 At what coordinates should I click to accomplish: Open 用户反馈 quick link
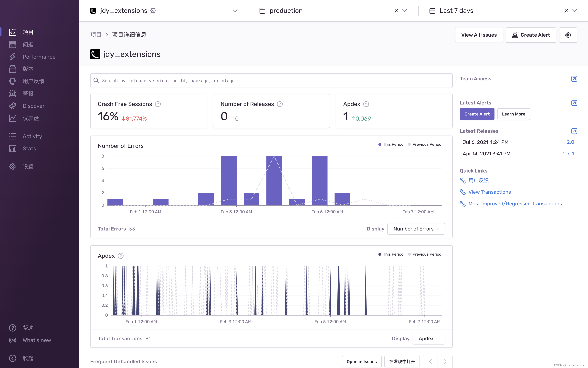pyautogui.click(x=478, y=180)
